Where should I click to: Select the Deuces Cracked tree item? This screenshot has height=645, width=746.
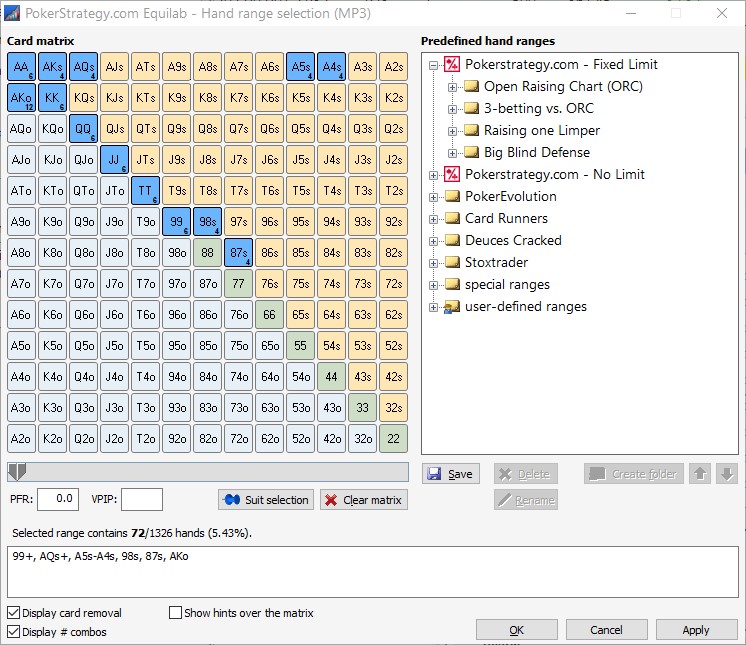(513, 240)
